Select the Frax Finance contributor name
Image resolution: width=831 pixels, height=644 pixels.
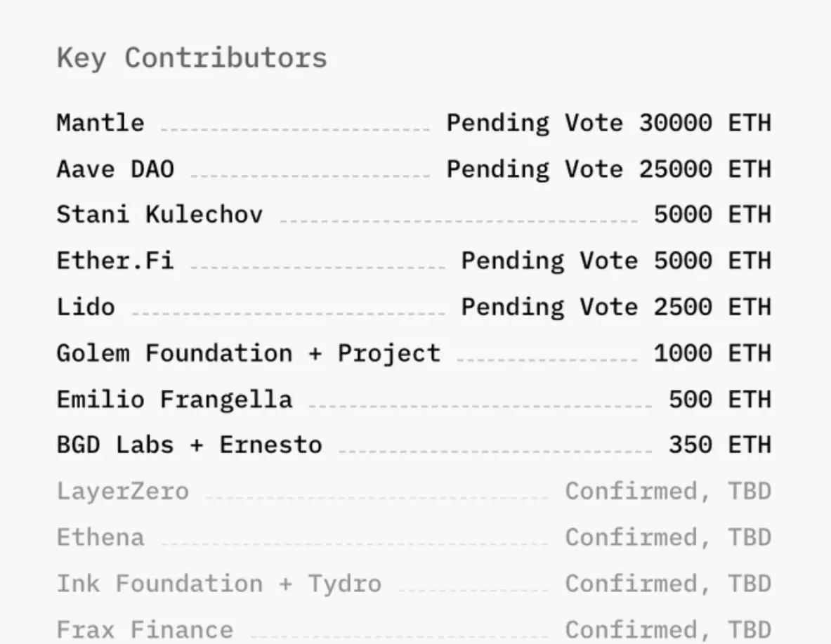145,630
